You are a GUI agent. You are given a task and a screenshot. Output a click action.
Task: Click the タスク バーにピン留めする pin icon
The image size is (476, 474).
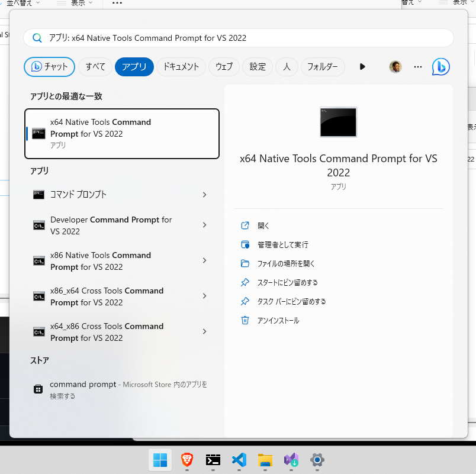(x=245, y=301)
